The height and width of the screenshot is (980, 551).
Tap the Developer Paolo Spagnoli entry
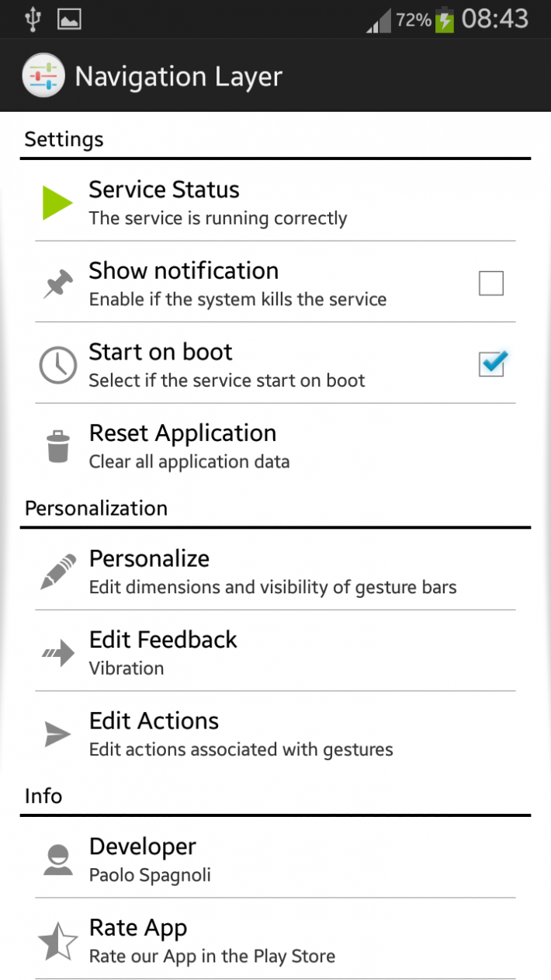point(275,858)
